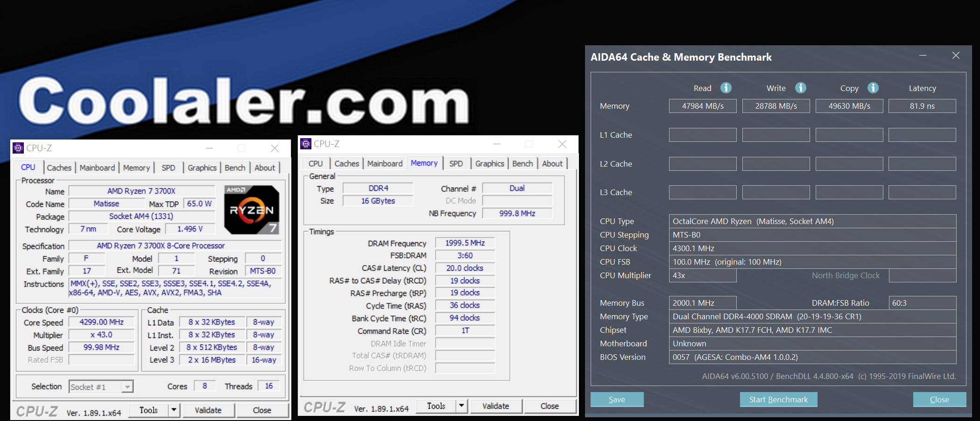
Task: Open SPD tab in CPU-Z Memory window
Action: tap(456, 163)
